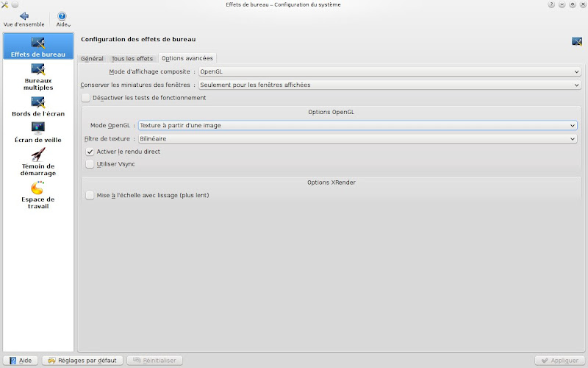Open Témoin de démarrage module
The width and height of the screenshot is (588, 368).
click(38, 162)
